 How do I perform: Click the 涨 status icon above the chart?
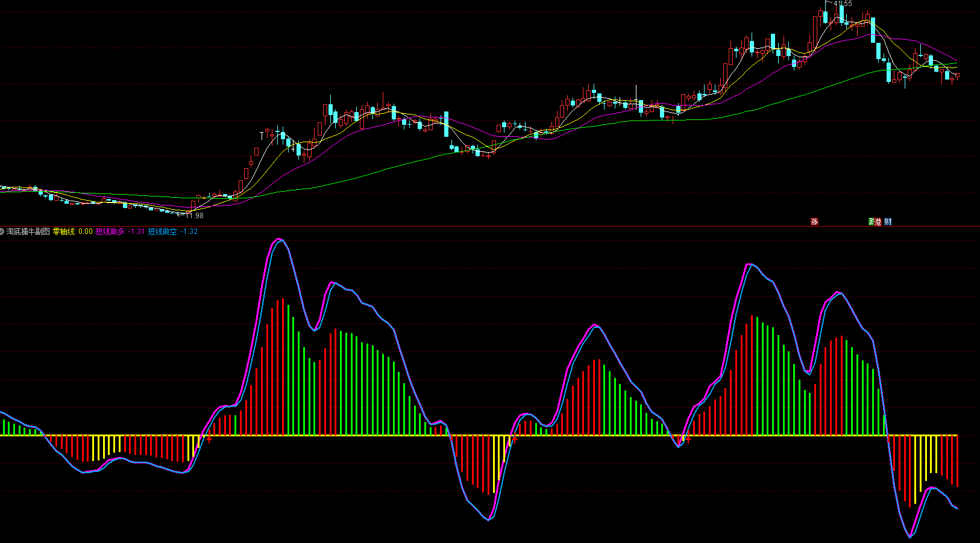coord(814,222)
